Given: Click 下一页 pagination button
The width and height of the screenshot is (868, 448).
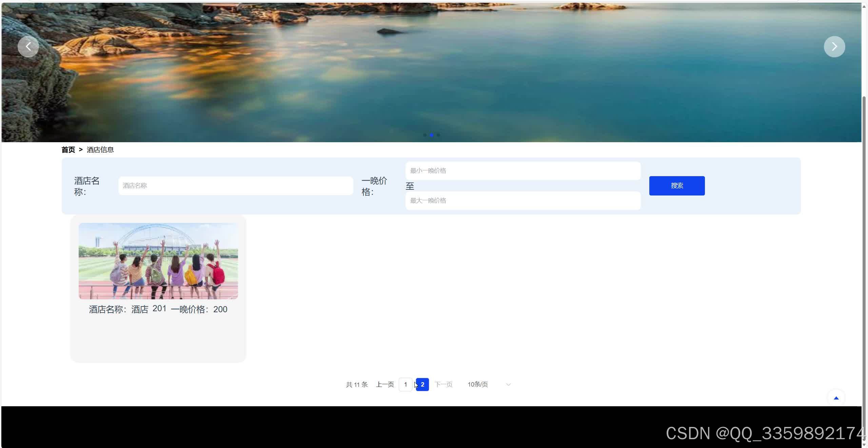Looking at the screenshot, I should [x=443, y=385].
